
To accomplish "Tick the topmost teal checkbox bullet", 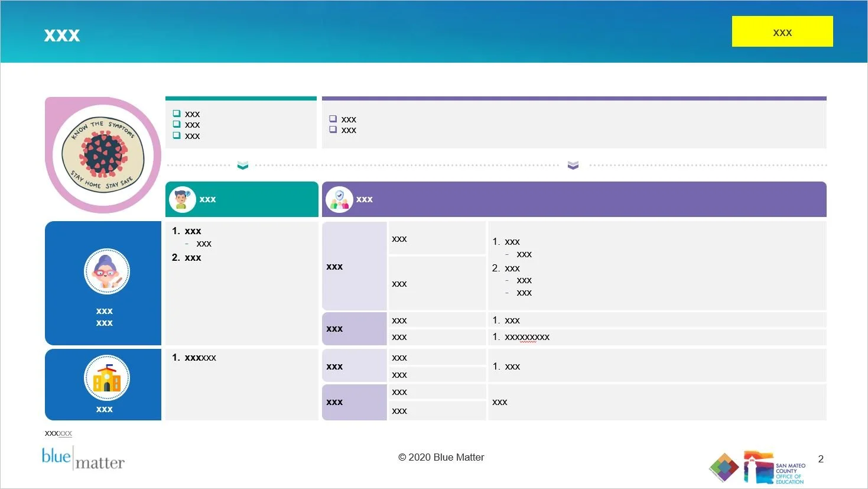I will (x=176, y=114).
